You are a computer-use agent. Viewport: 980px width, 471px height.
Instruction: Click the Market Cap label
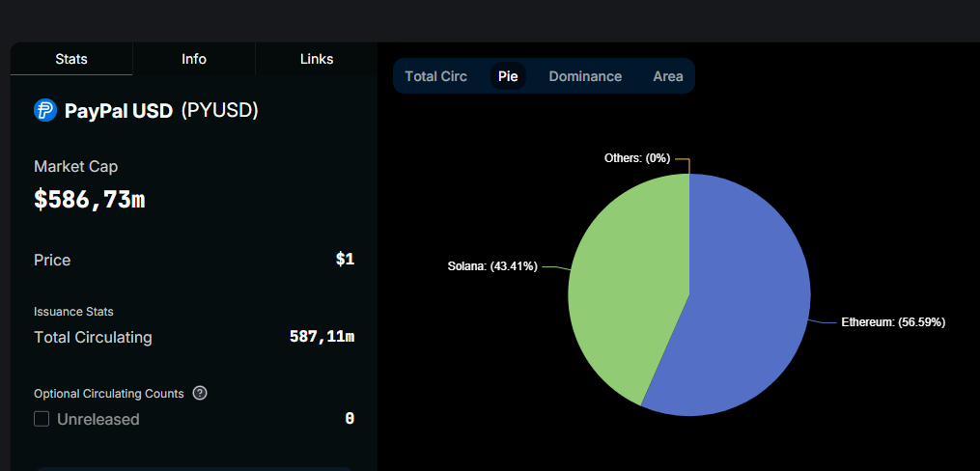[75, 166]
